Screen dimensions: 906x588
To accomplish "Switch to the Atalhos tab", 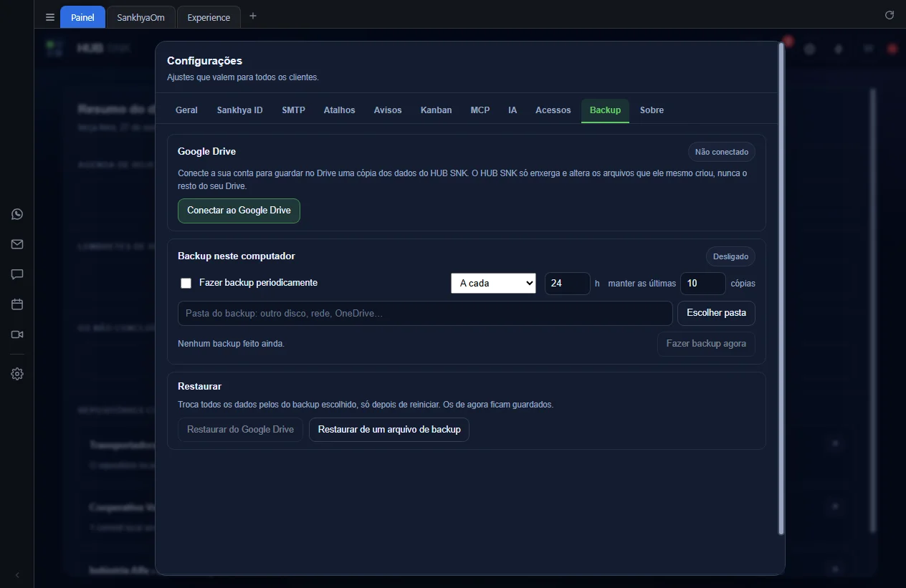I will coord(339,110).
